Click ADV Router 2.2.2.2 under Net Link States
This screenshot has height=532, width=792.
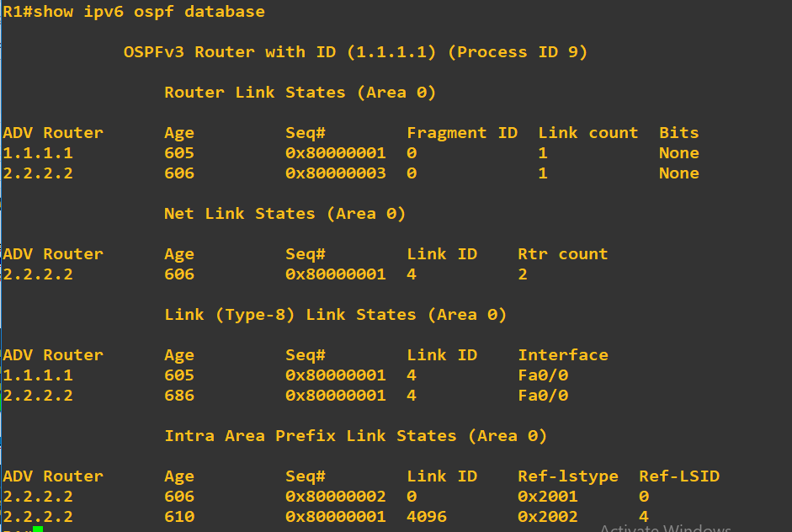[38, 274]
